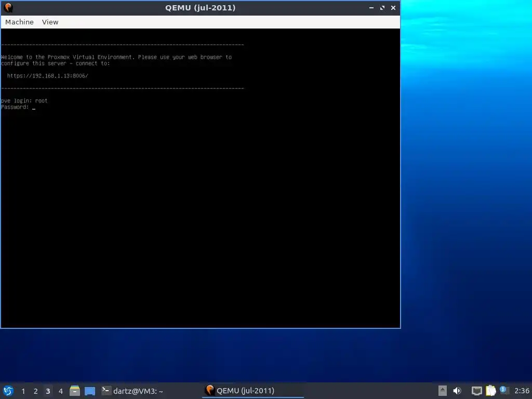Open the Lubuntu start menu
The height and width of the screenshot is (399, 532).
(8, 391)
